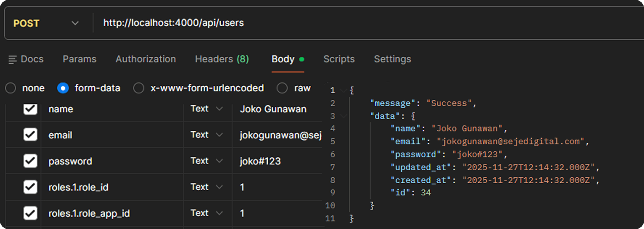Click the roles.1.role_app_id key cell

point(112,213)
